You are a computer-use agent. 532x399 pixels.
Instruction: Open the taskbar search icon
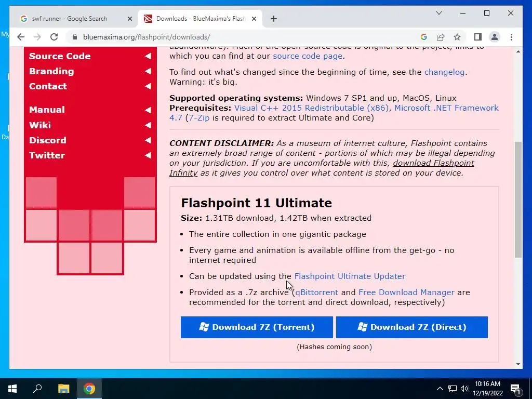coord(37,389)
